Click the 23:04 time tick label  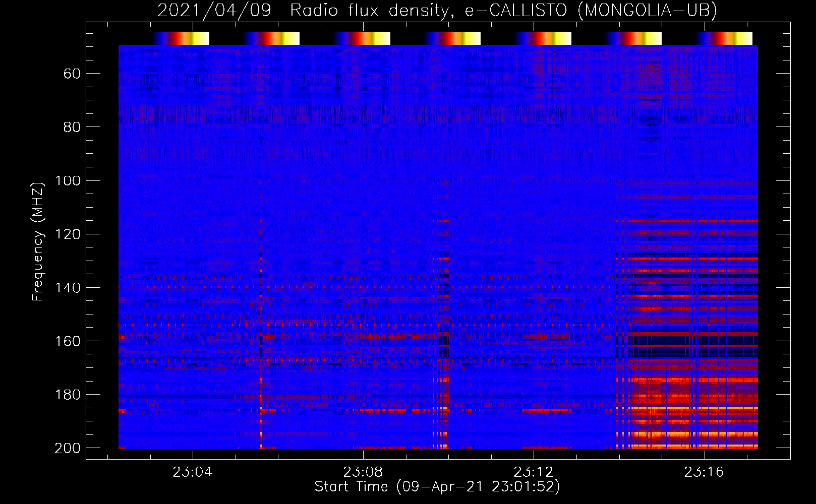[x=192, y=472]
